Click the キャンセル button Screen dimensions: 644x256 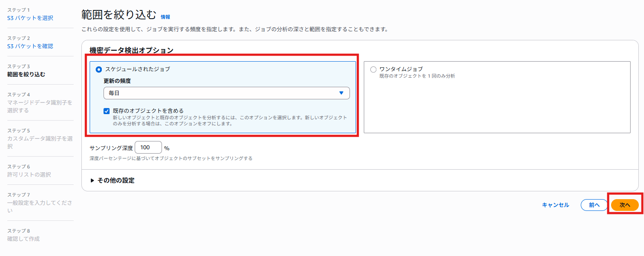click(x=556, y=205)
